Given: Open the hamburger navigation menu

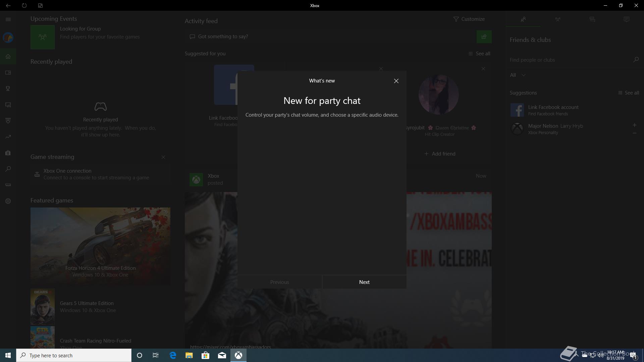Looking at the screenshot, I should (8, 19).
